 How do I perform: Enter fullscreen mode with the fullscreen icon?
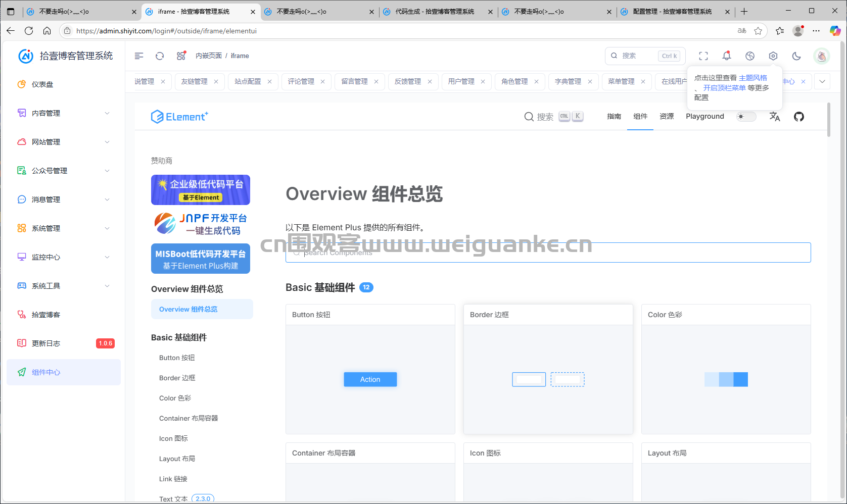point(703,56)
